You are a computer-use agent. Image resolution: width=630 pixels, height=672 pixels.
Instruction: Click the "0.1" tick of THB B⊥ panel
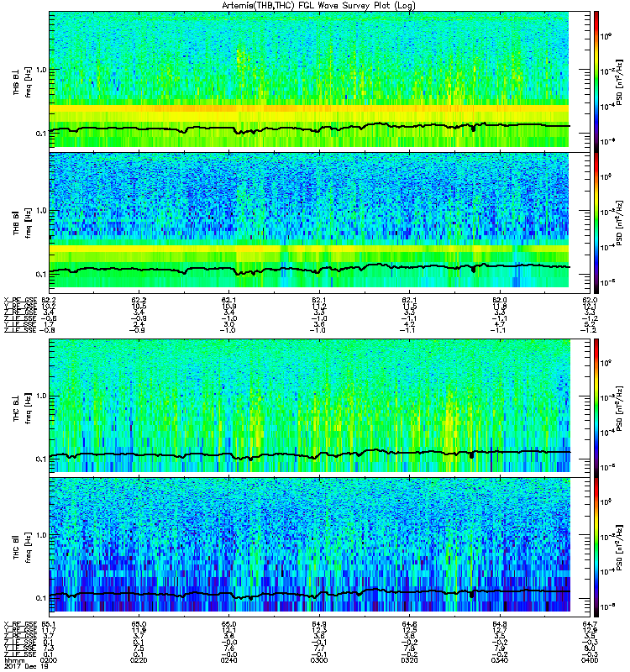click(40, 133)
